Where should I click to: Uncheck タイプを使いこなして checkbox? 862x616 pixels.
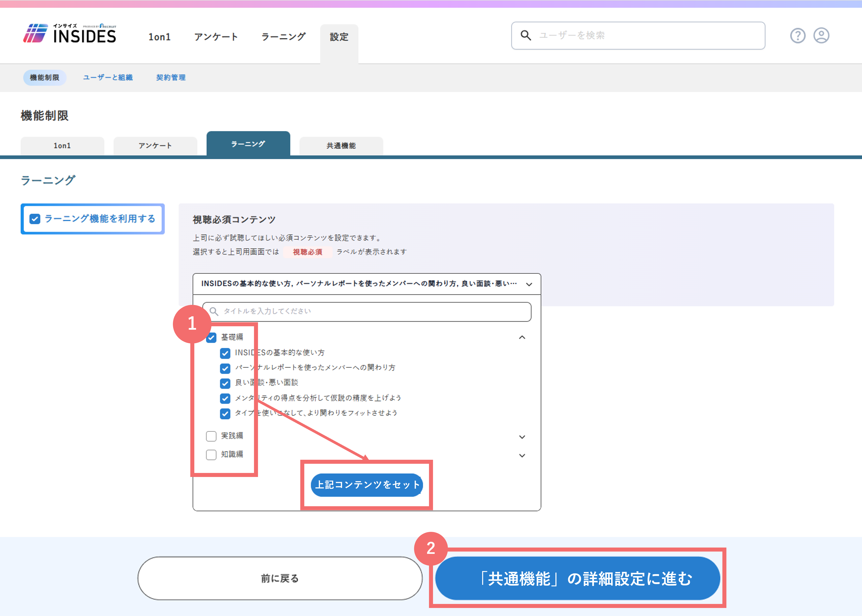225,413
